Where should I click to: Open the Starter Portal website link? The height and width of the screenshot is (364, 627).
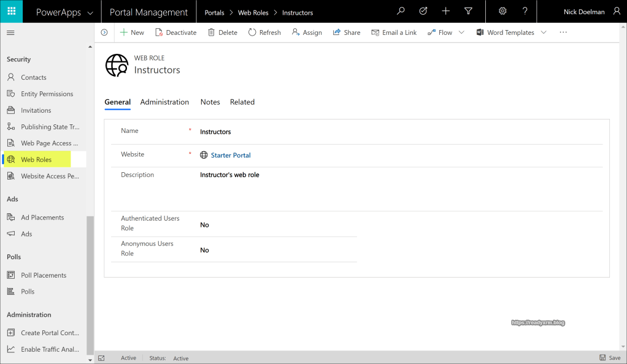click(231, 155)
